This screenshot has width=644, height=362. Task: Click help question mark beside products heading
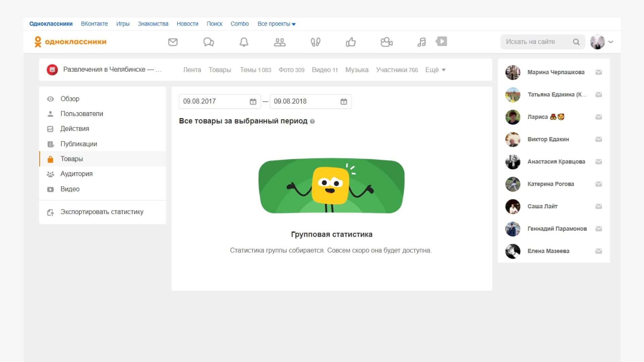[312, 121]
